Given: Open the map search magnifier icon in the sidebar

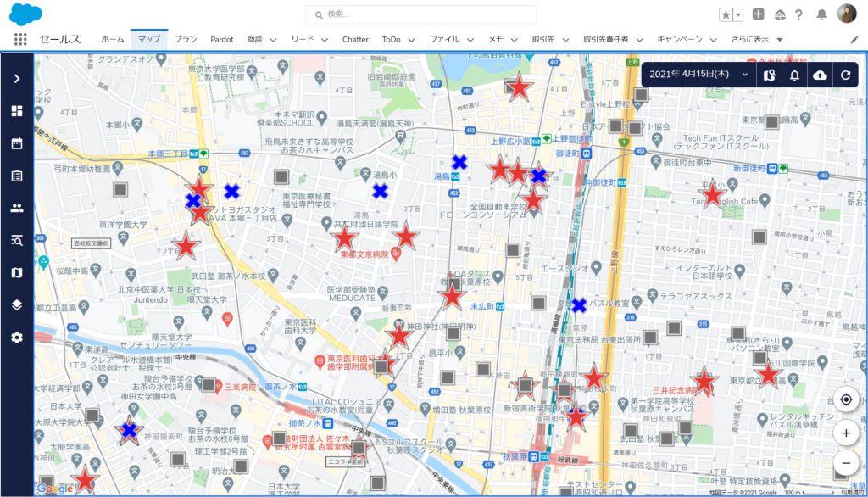Looking at the screenshot, I should (x=19, y=241).
